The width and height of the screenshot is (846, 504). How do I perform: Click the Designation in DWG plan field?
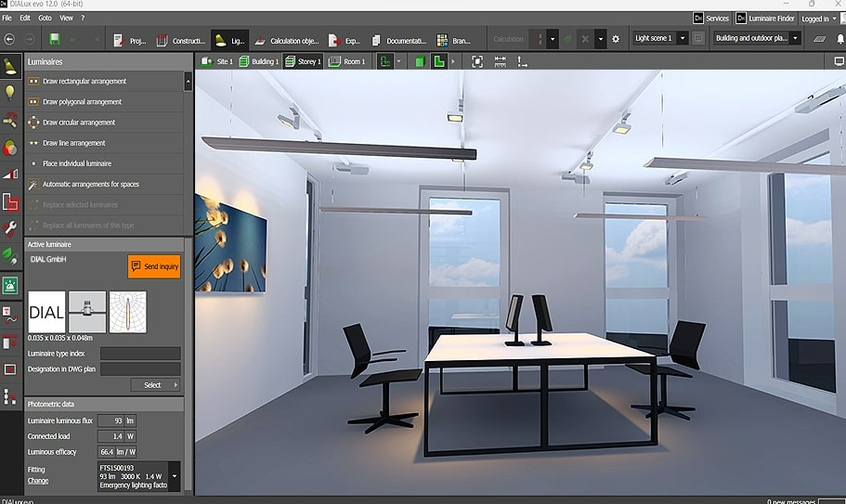[140, 369]
